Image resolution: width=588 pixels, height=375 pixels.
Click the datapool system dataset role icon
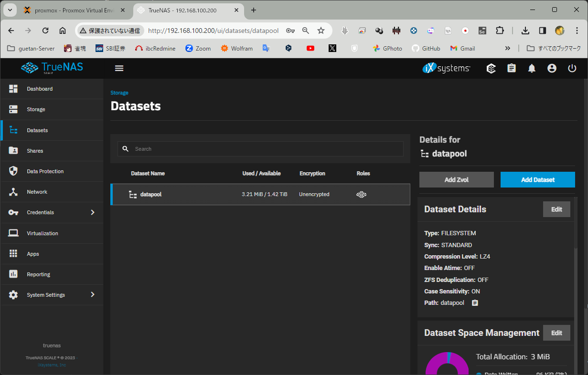pos(362,195)
